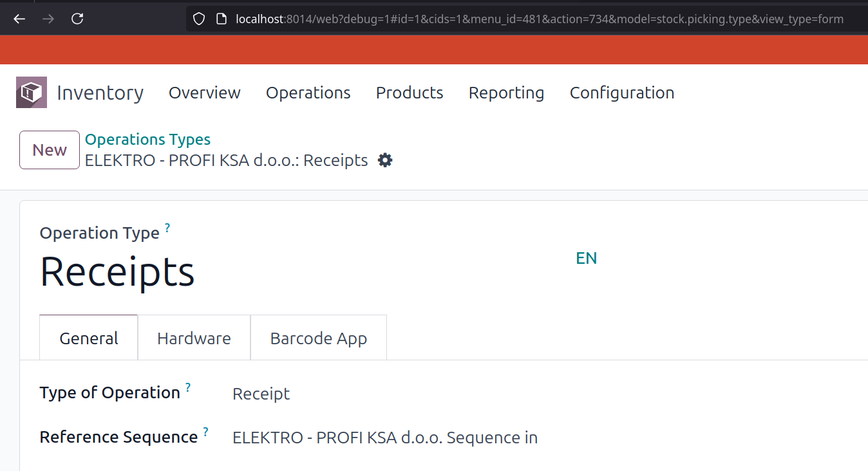This screenshot has width=868, height=471.
Task: Click the help icon beside Reference Sequence
Action: [x=205, y=432]
